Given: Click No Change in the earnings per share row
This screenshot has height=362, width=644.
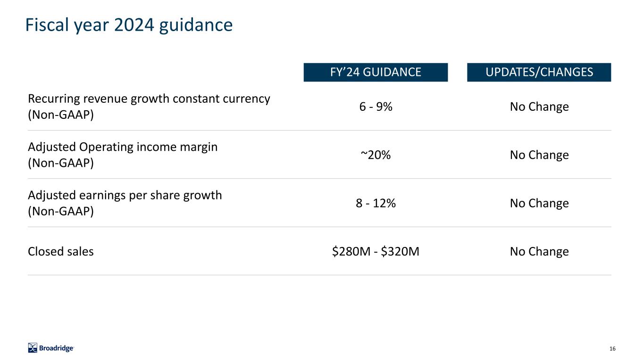Looking at the screenshot, I should (x=539, y=203).
